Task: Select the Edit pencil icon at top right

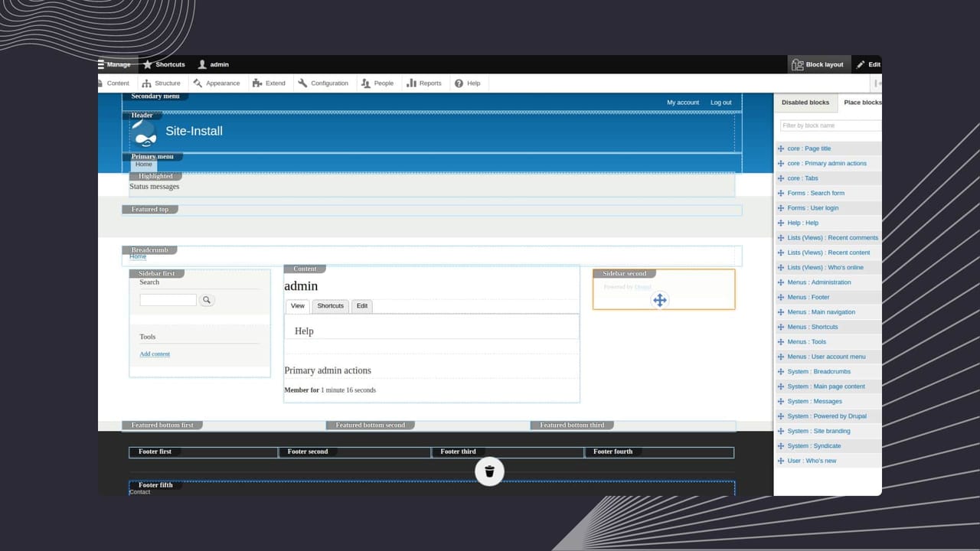Action: tap(861, 64)
